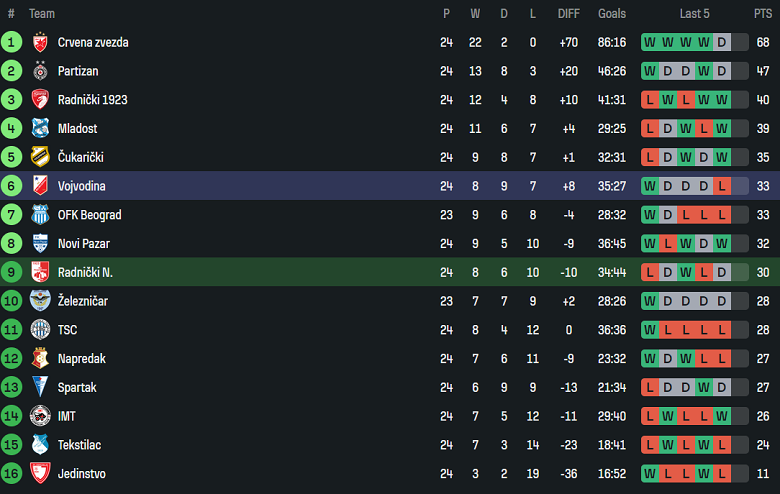Click the rank 1 position badge

tap(12, 42)
